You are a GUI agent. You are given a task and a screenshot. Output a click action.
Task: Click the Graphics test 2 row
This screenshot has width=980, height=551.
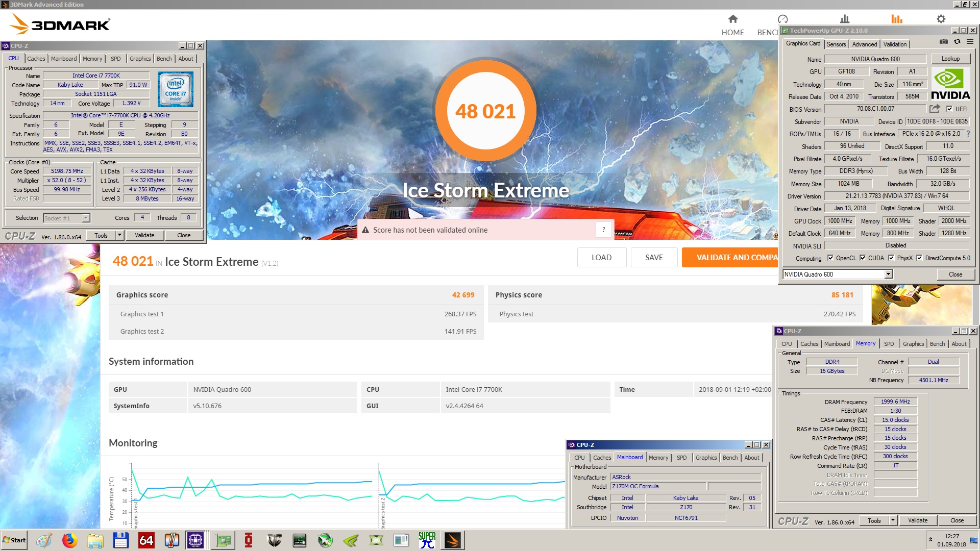pyautogui.click(x=296, y=331)
